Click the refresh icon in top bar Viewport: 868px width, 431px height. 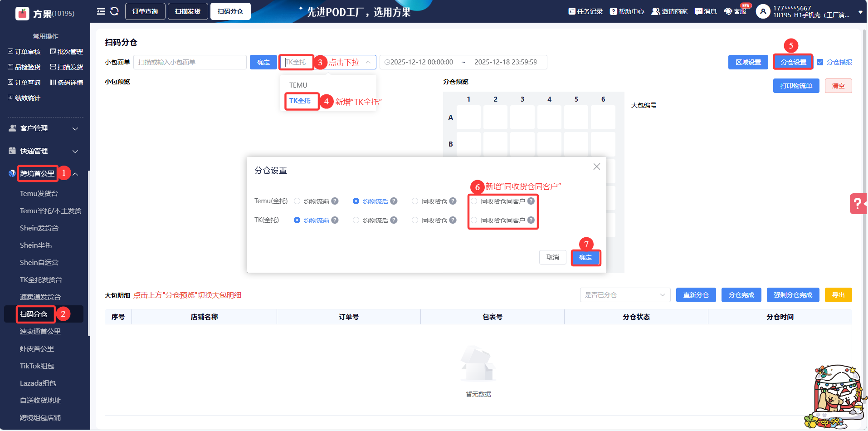tap(114, 11)
